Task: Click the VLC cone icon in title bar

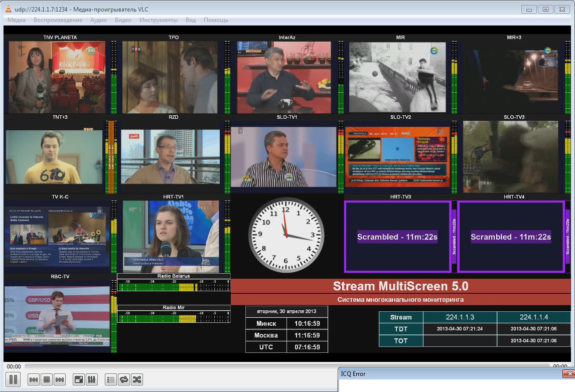Action: click(8, 9)
